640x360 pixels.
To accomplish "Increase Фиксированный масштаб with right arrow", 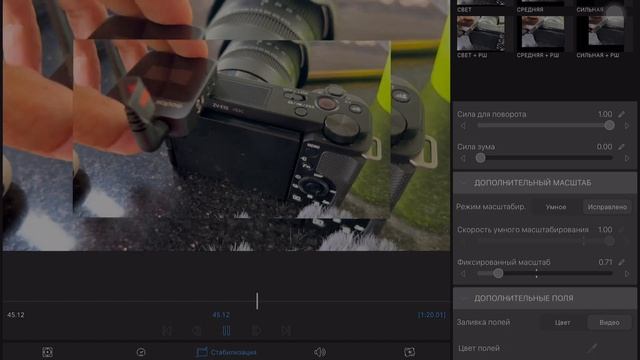I will [x=627, y=274].
